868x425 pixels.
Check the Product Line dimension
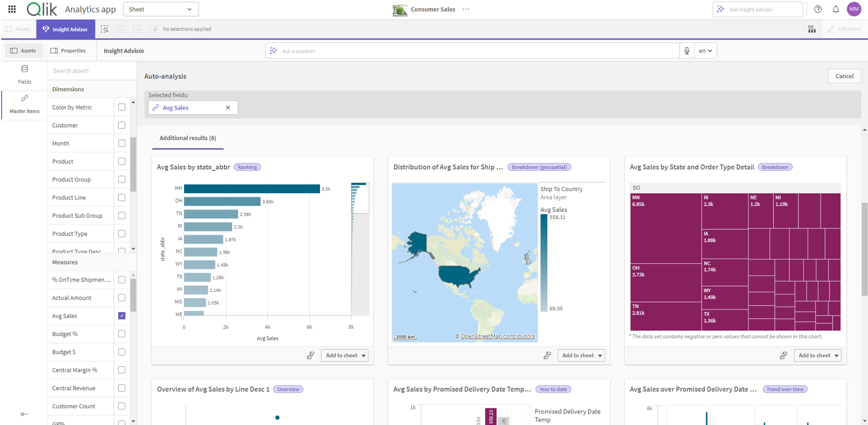pyautogui.click(x=122, y=197)
